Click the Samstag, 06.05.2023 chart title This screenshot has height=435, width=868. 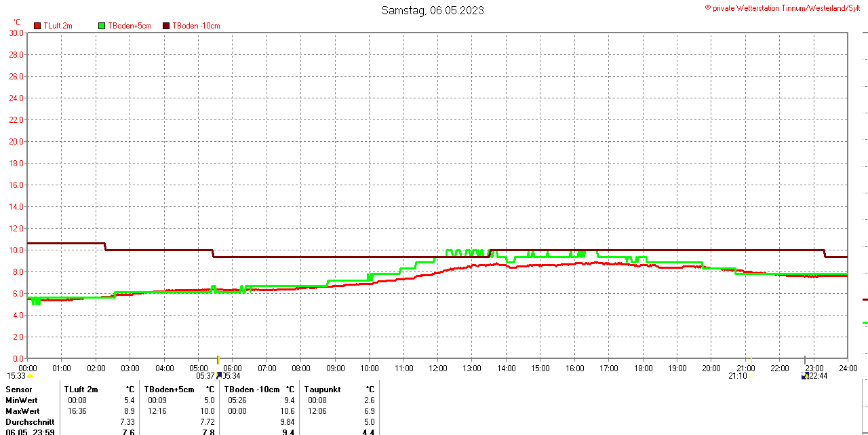pos(433,10)
